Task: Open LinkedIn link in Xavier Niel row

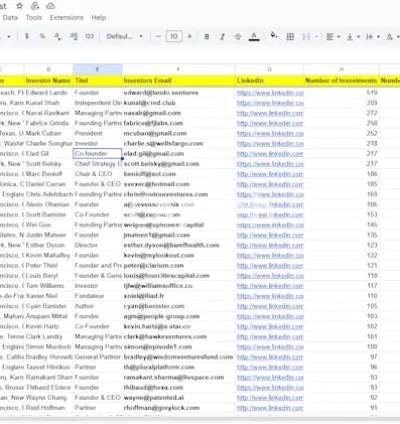Action: [270, 296]
